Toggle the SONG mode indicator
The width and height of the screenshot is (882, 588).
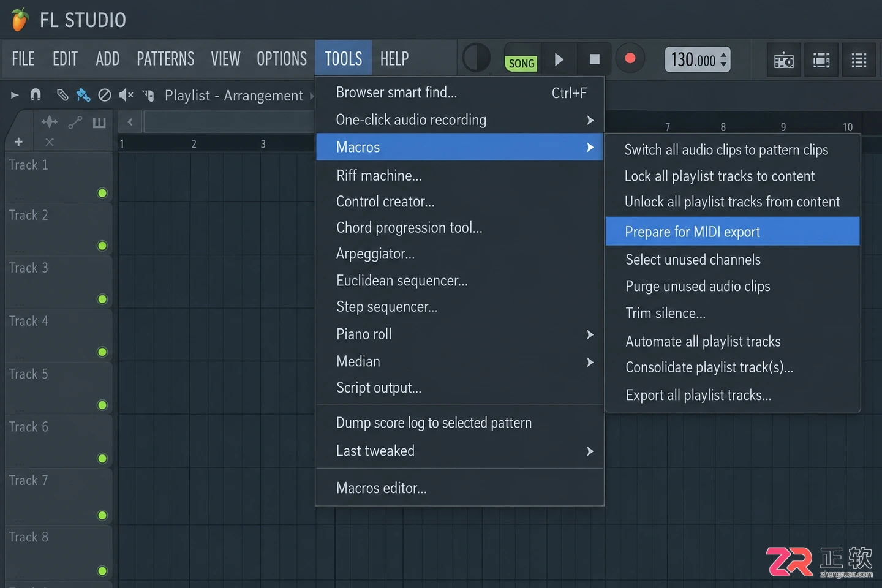[521, 63]
